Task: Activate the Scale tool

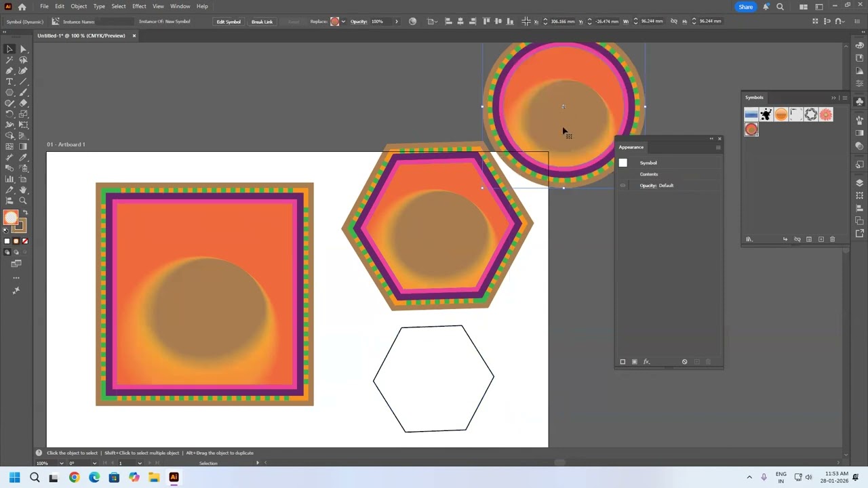Action: [x=23, y=114]
